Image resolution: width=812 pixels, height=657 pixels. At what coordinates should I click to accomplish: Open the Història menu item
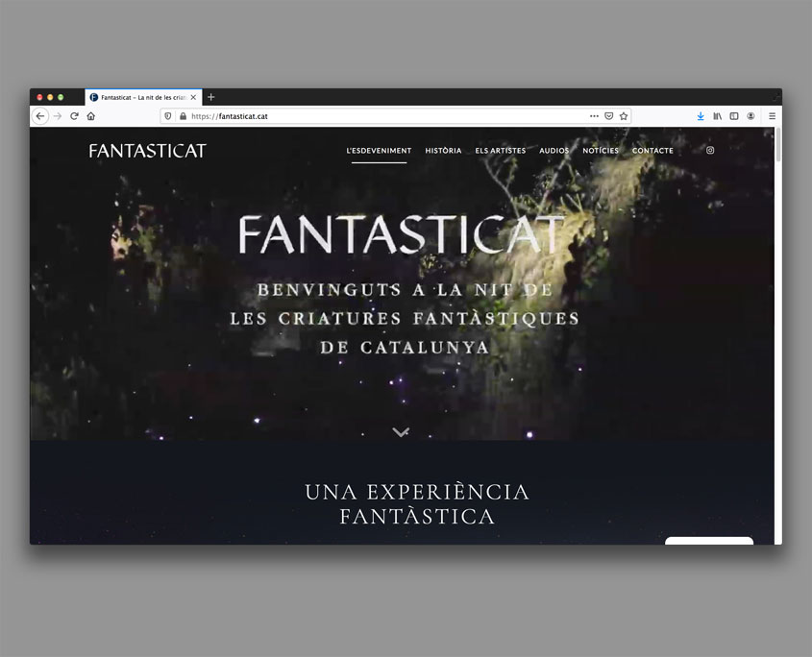pyautogui.click(x=443, y=151)
